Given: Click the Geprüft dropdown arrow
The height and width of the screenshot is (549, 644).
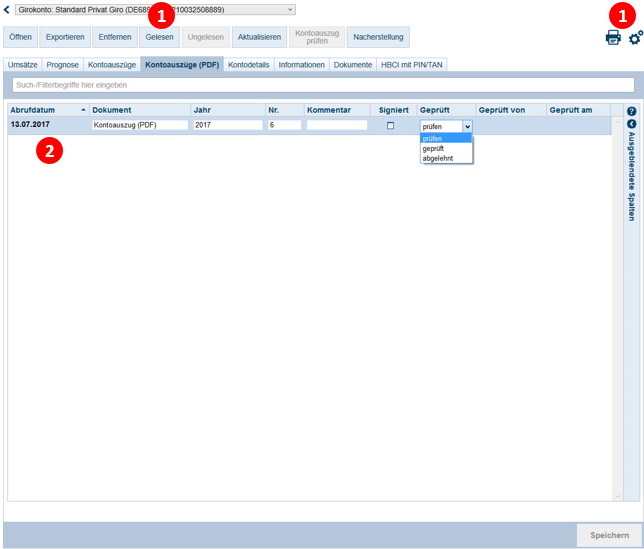Looking at the screenshot, I should (467, 126).
